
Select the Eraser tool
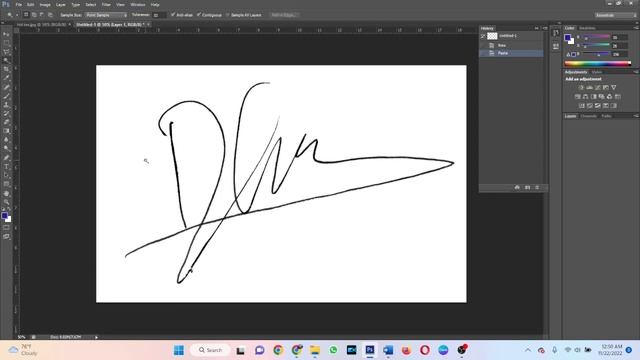click(6, 122)
